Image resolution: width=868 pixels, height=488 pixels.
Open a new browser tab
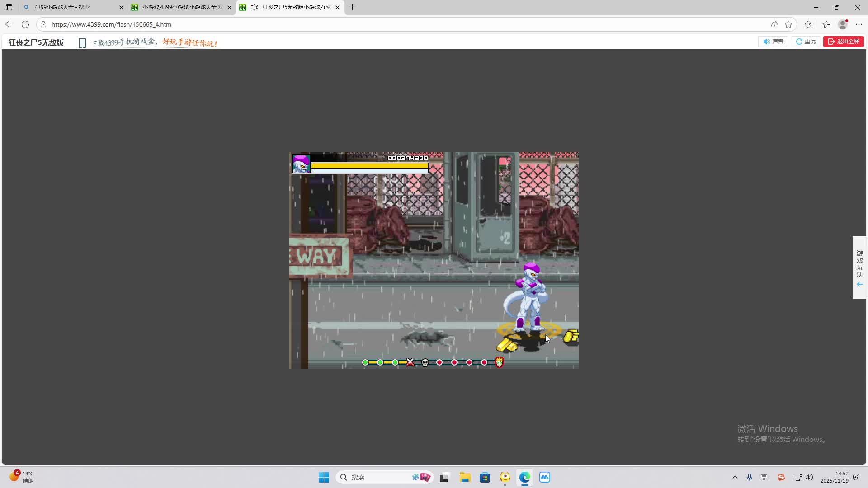(x=353, y=7)
